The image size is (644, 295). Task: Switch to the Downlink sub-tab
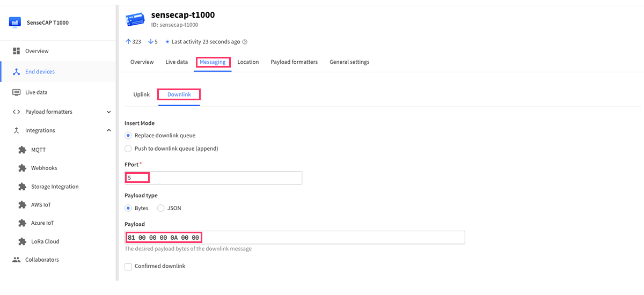179,94
